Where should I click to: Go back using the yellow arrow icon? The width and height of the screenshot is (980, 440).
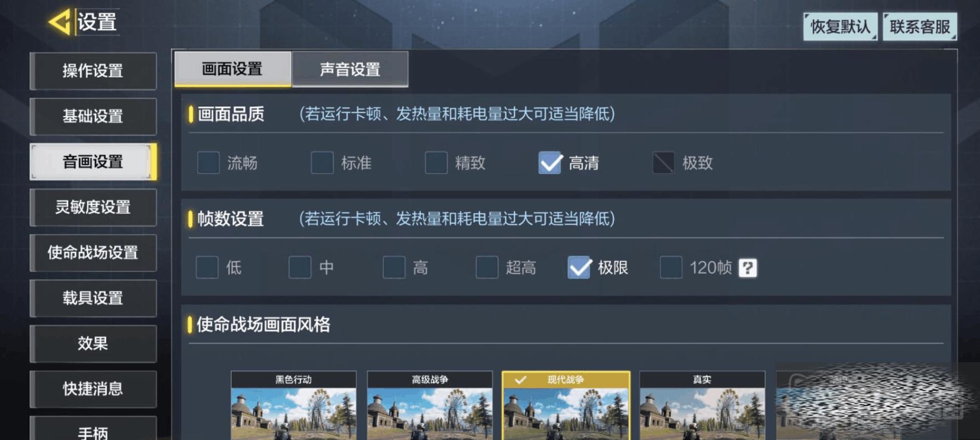coord(59,22)
